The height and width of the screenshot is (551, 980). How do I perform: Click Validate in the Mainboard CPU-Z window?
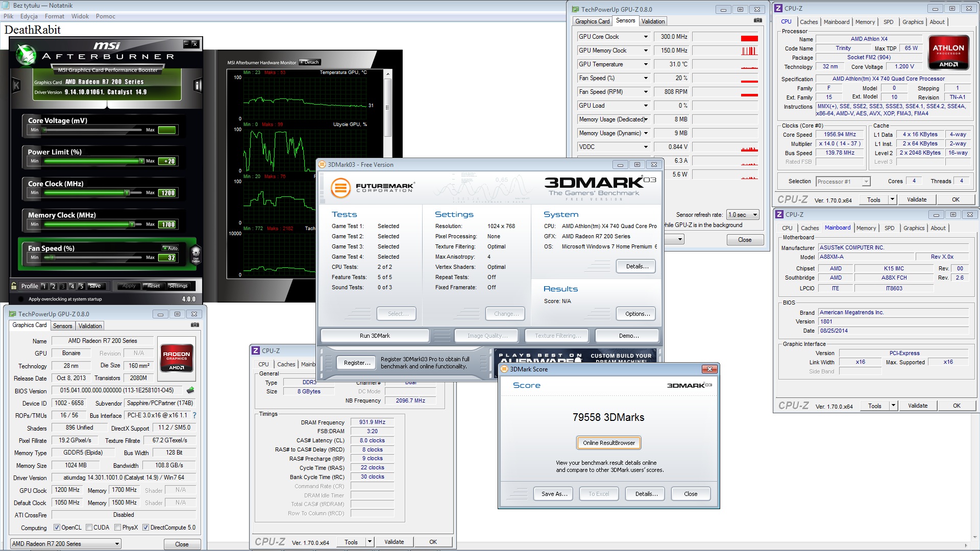point(918,406)
